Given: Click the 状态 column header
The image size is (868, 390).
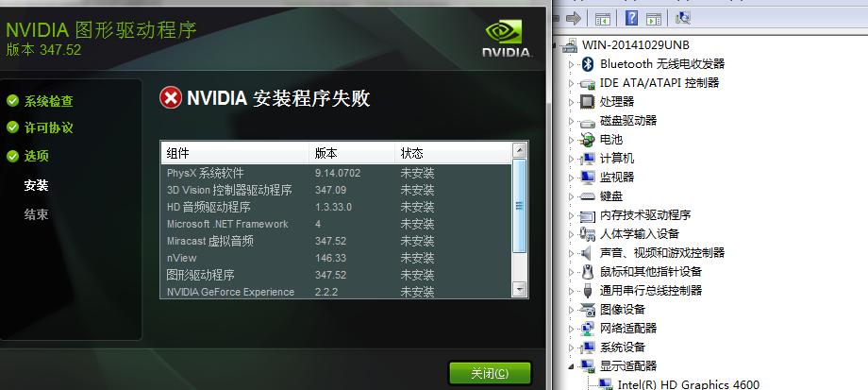Looking at the screenshot, I should (453, 154).
